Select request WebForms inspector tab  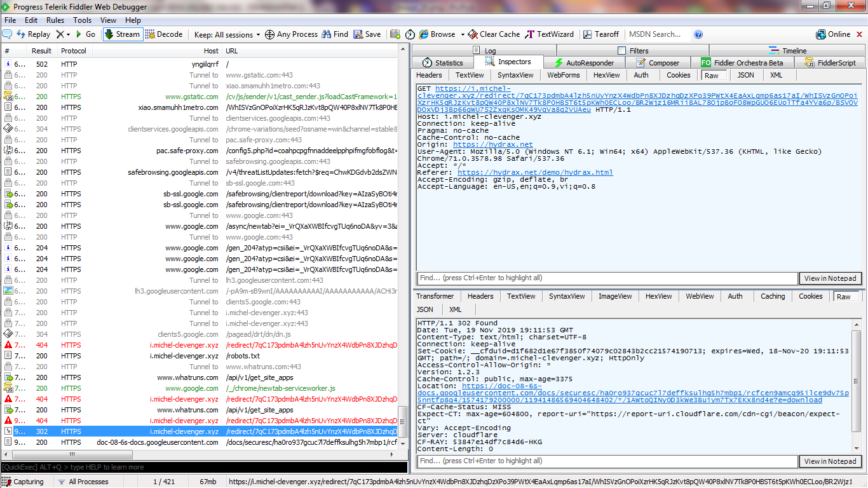pos(564,75)
